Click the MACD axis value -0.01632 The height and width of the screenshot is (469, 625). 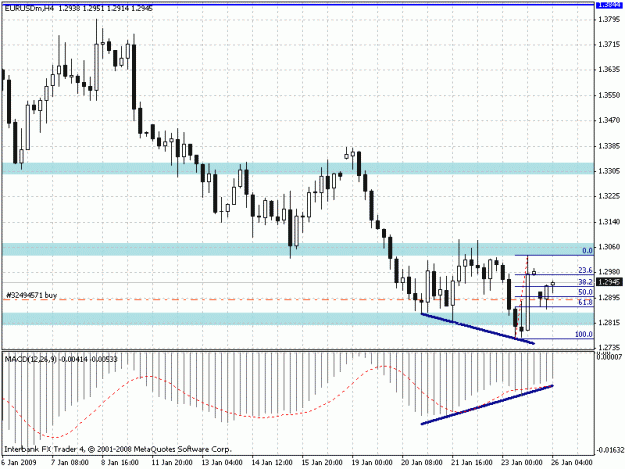(x=610, y=450)
